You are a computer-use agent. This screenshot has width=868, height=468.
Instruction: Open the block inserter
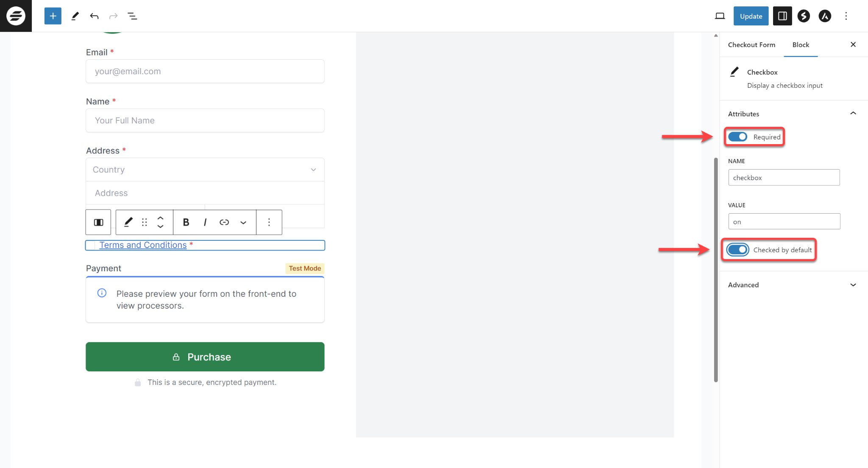[52, 16]
